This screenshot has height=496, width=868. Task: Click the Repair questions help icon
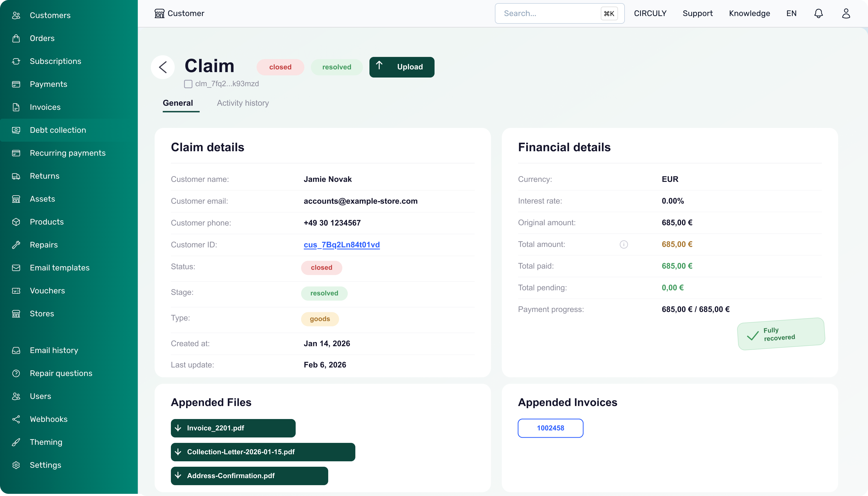16,373
